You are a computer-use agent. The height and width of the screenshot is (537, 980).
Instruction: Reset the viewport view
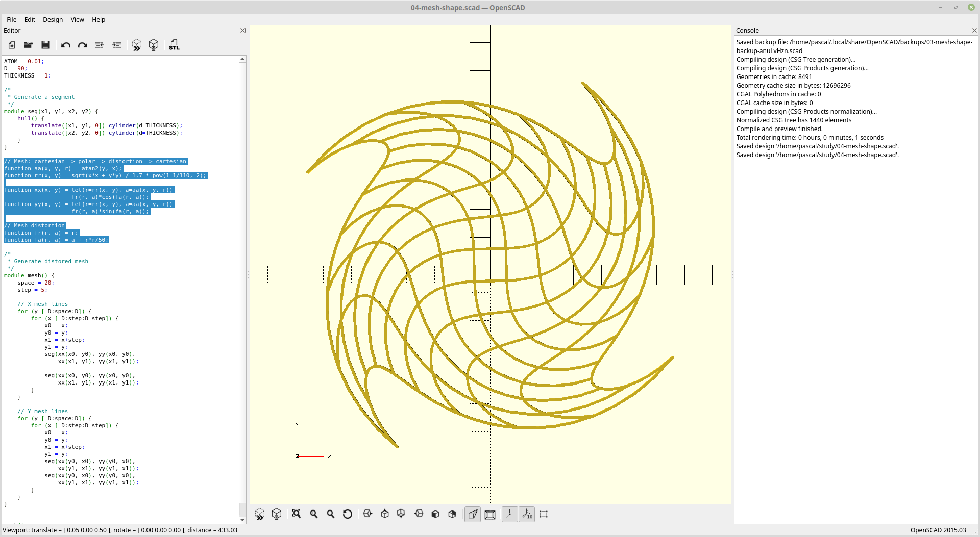click(348, 514)
